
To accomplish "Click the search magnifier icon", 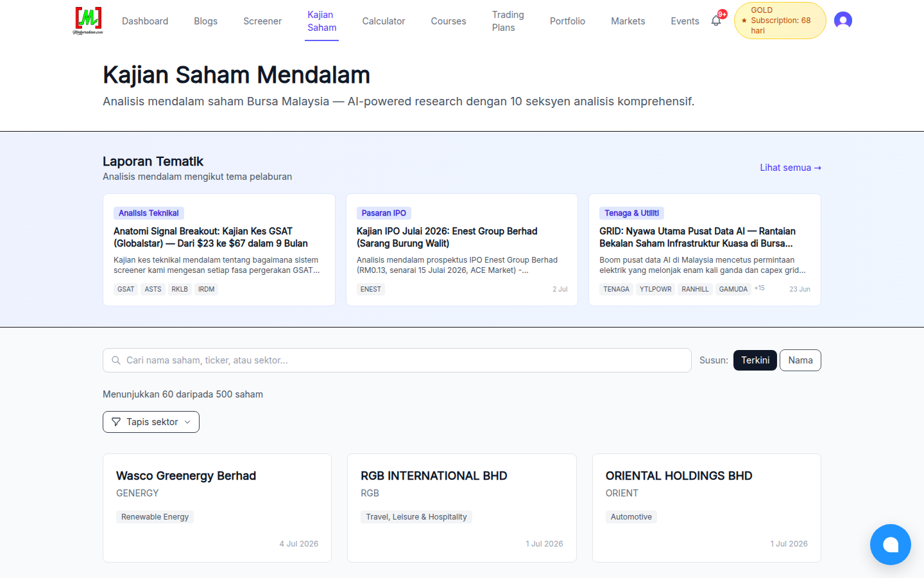I will [x=116, y=360].
